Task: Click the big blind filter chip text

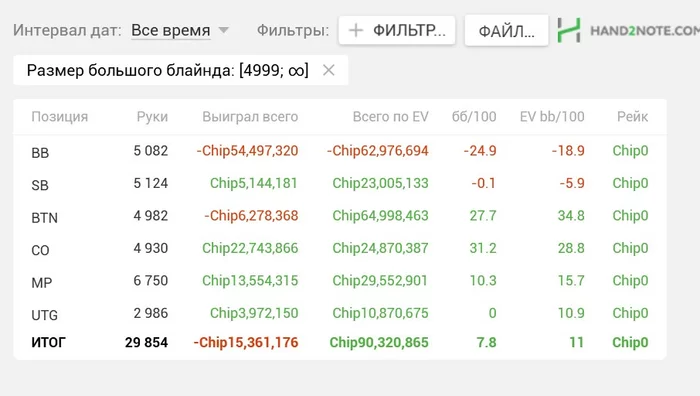Action: pos(167,70)
